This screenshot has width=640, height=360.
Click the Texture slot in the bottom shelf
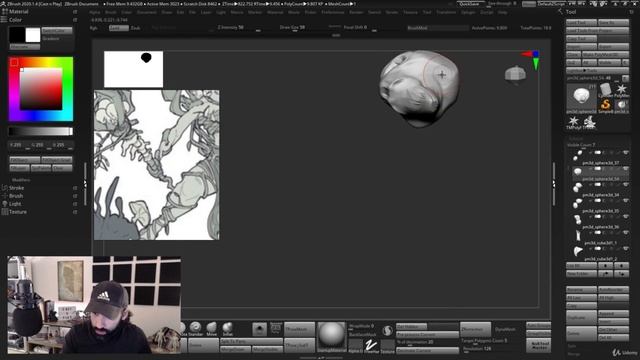point(387,346)
